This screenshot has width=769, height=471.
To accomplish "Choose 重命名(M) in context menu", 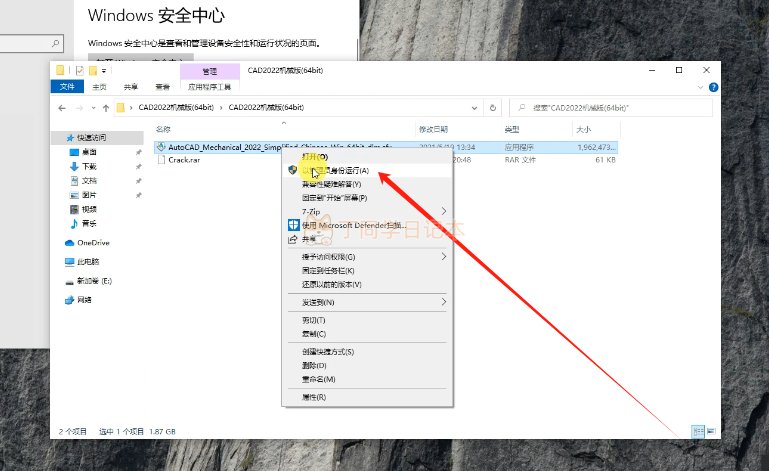I will (367, 379).
